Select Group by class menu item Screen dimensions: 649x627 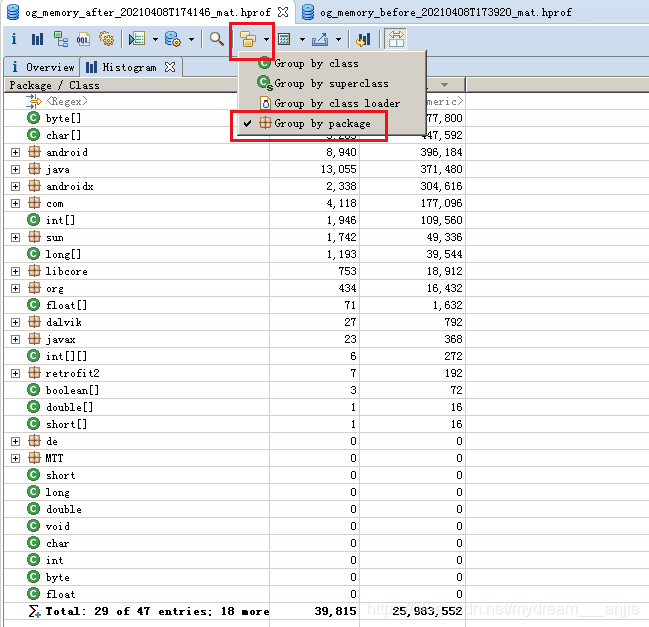[x=332, y=63]
